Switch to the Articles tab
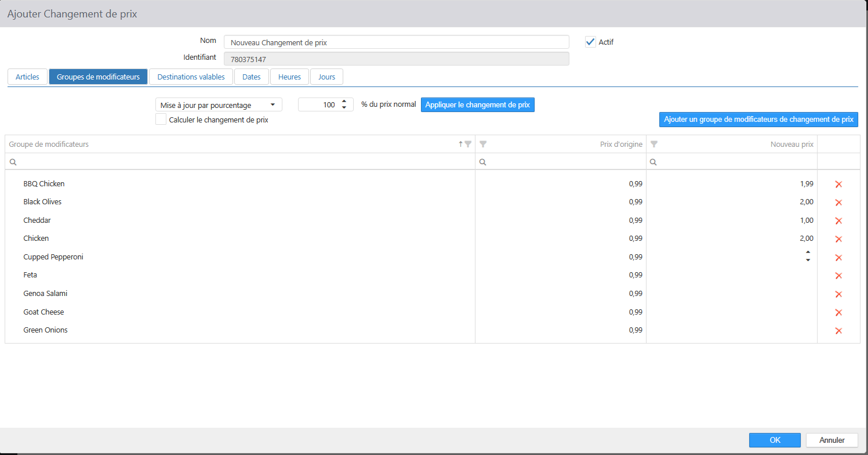 click(x=27, y=77)
